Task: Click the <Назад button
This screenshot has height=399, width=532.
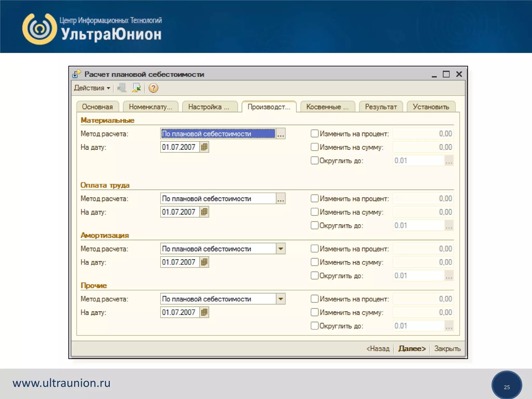Action: click(x=378, y=349)
